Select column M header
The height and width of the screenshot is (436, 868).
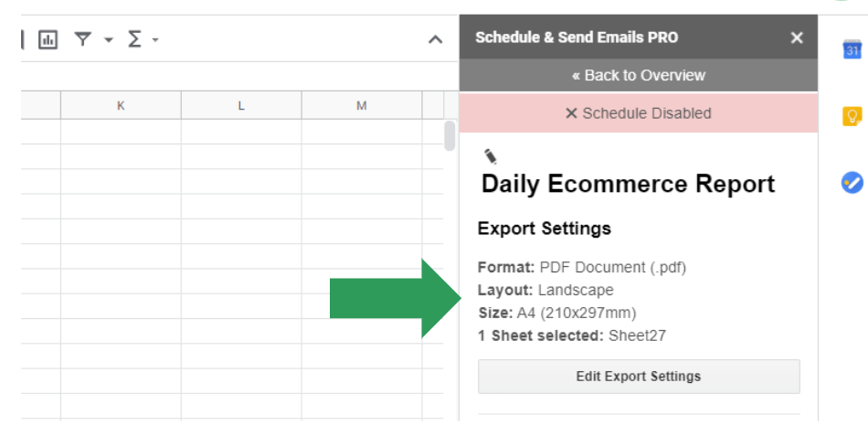pyautogui.click(x=361, y=106)
